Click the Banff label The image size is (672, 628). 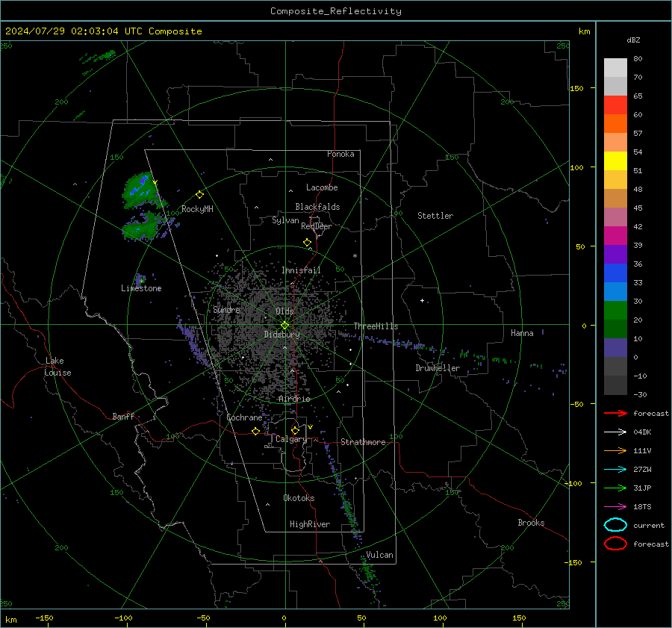coord(123,416)
